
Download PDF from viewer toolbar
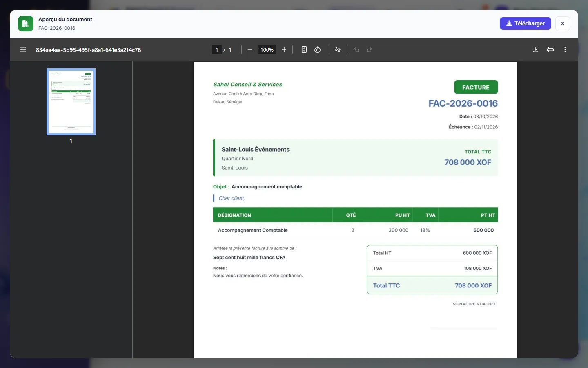click(x=536, y=49)
